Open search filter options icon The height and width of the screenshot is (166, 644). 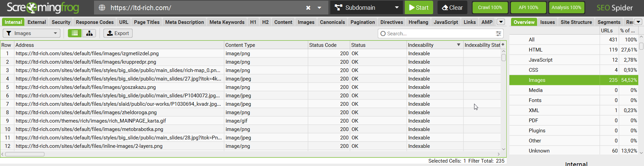pos(498,34)
